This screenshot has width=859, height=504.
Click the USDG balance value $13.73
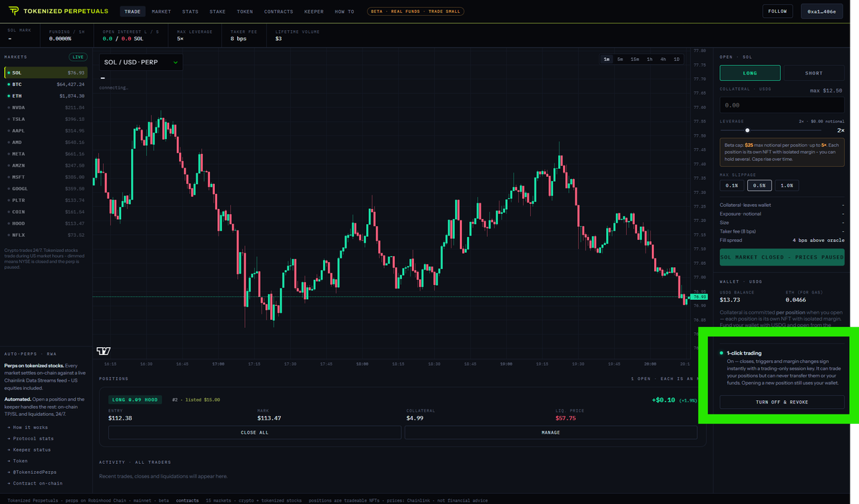[730, 300]
